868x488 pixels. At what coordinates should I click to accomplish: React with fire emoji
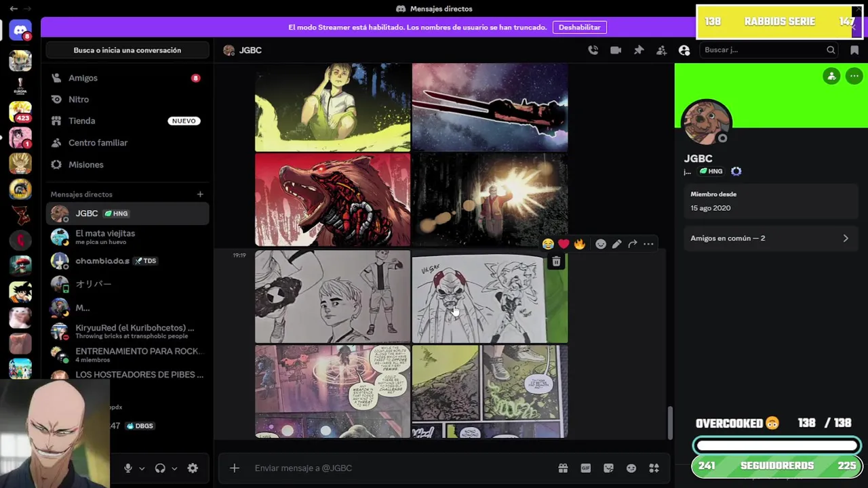(x=579, y=244)
